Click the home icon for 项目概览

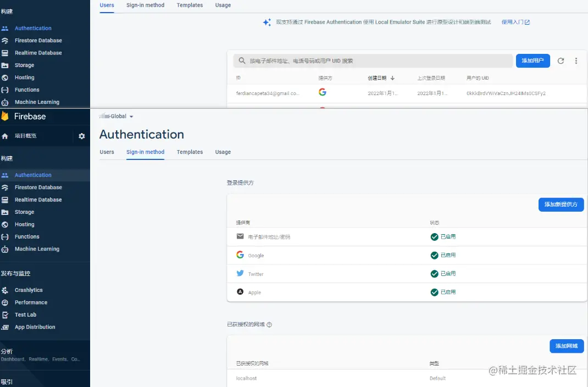tap(5, 136)
